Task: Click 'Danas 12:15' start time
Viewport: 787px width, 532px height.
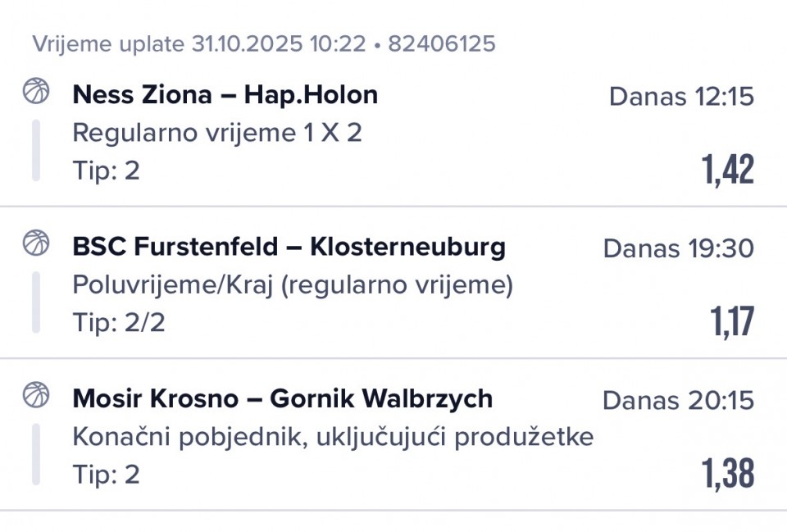Action: click(x=681, y=97)
